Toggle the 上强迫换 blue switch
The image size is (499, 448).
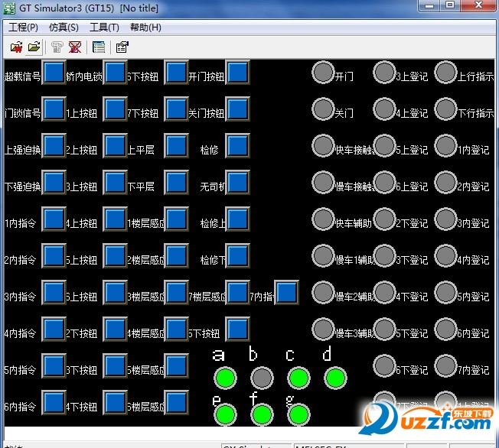tap(54, 145)
